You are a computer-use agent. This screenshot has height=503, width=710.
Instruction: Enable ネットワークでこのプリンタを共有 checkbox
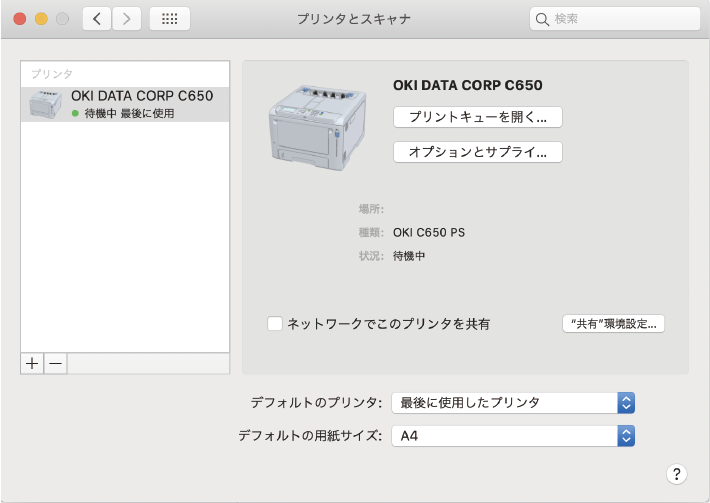[275, 324]
